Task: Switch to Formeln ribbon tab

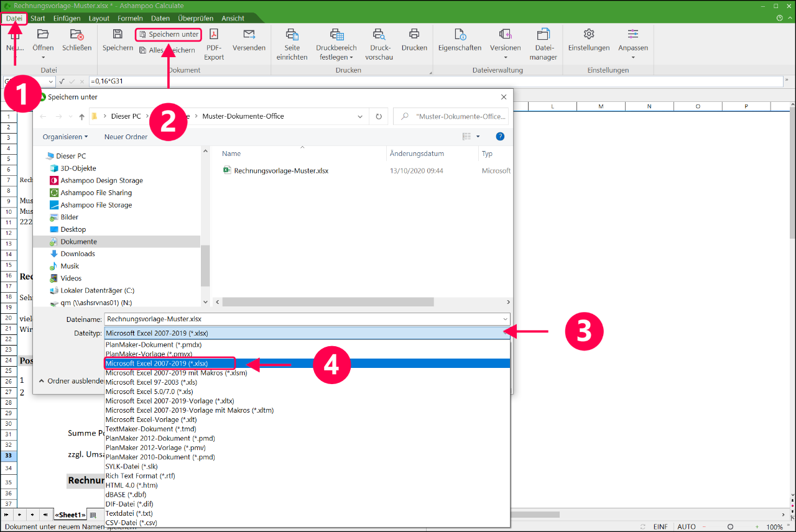Action: click(x=130, y=18)
